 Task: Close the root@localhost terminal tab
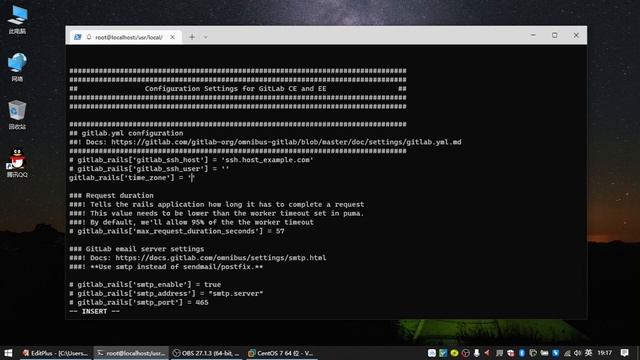click(172, 37)
